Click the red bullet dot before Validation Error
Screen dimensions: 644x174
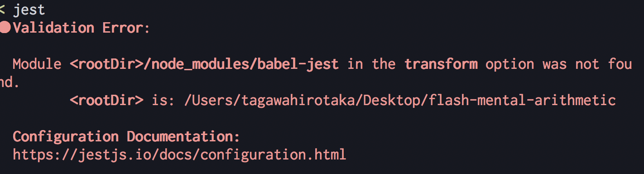[x=5, y=28]
